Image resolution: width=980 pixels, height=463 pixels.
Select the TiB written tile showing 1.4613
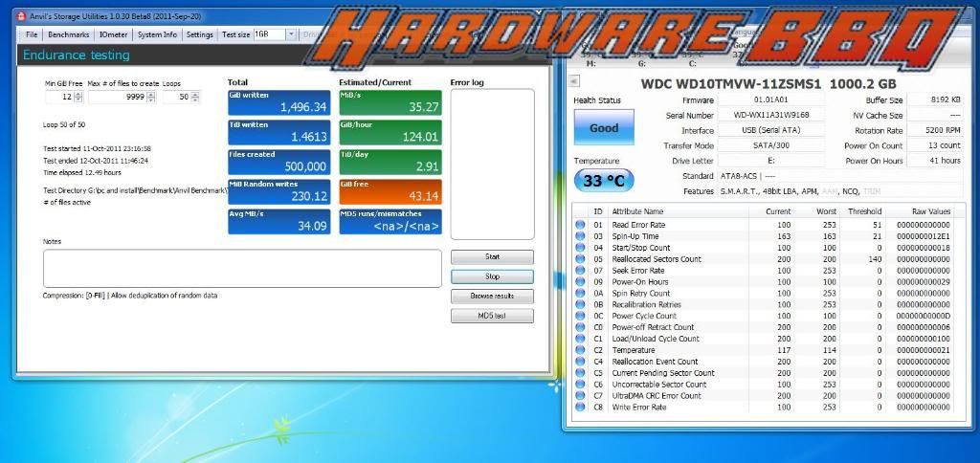(x=278, y=132)
